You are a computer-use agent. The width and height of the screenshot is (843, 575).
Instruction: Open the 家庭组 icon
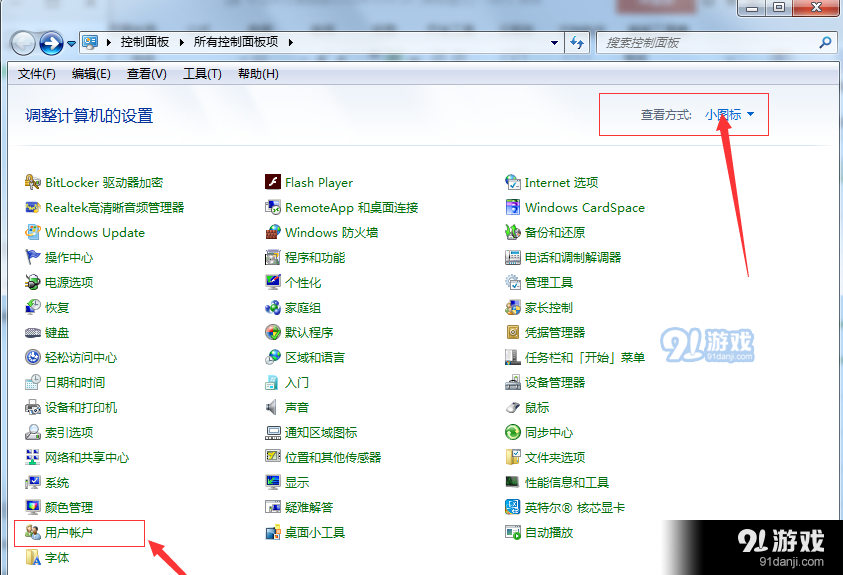[x=273, y=307]
